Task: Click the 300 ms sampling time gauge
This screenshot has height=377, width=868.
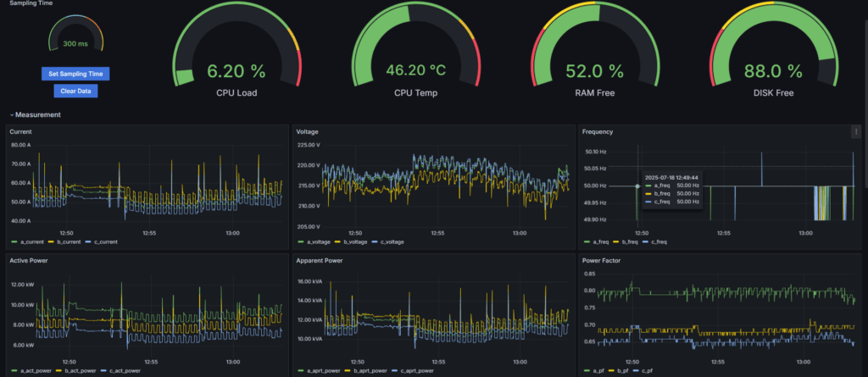Action: pos(75,38)
